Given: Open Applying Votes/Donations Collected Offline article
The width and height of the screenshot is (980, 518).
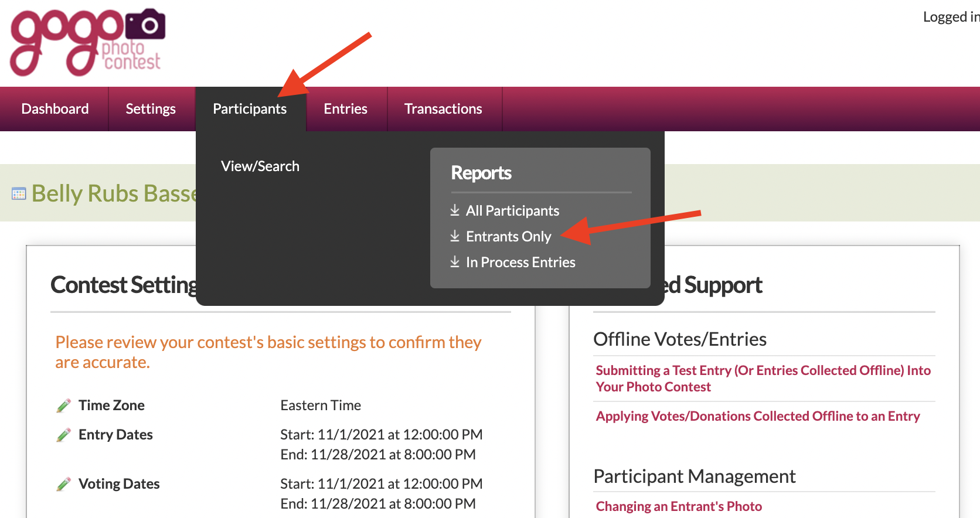Looking at the screenshot, I should [758, 416].
